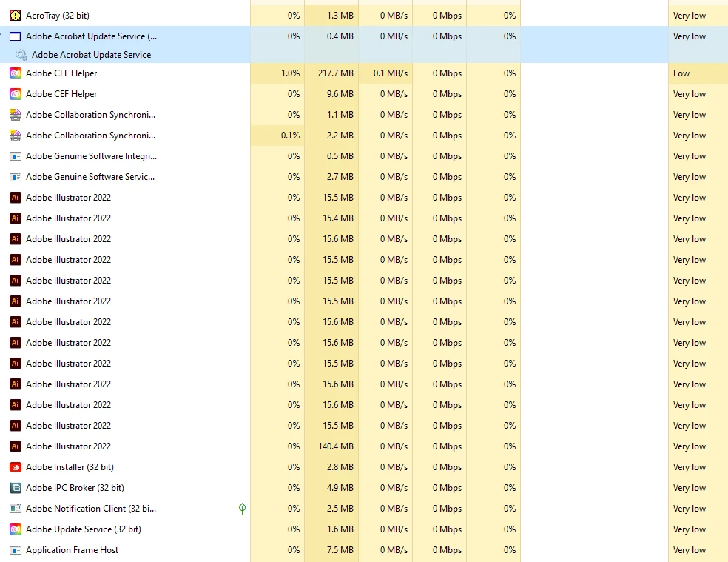Click the Adobe Genuine Software Integrity icon
728x562 pixels.
tap(16, 156)
